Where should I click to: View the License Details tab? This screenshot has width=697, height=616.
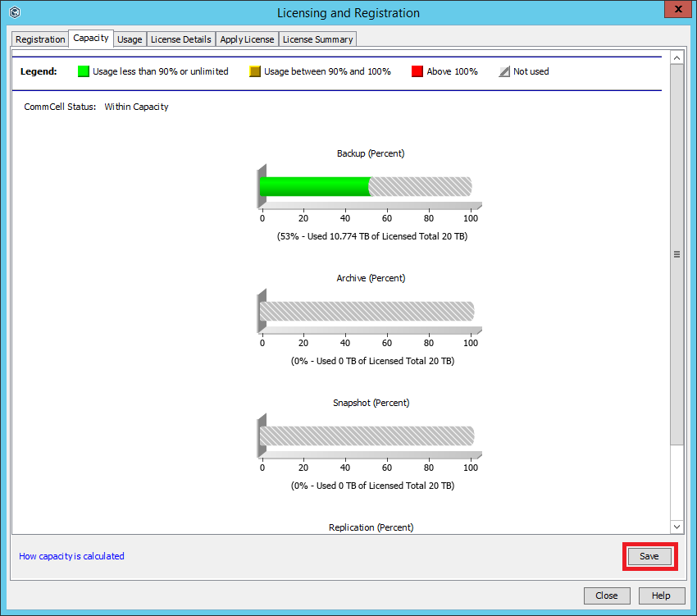[182, 39]
